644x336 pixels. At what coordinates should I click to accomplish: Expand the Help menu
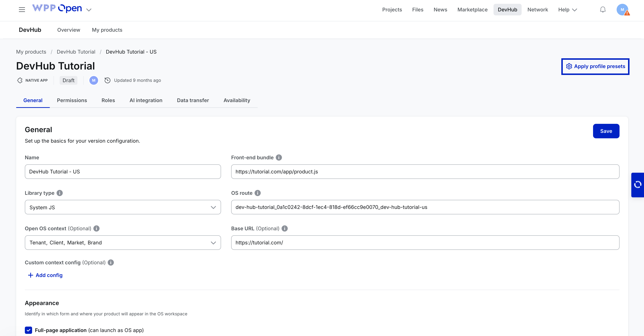tap(567, 10)
